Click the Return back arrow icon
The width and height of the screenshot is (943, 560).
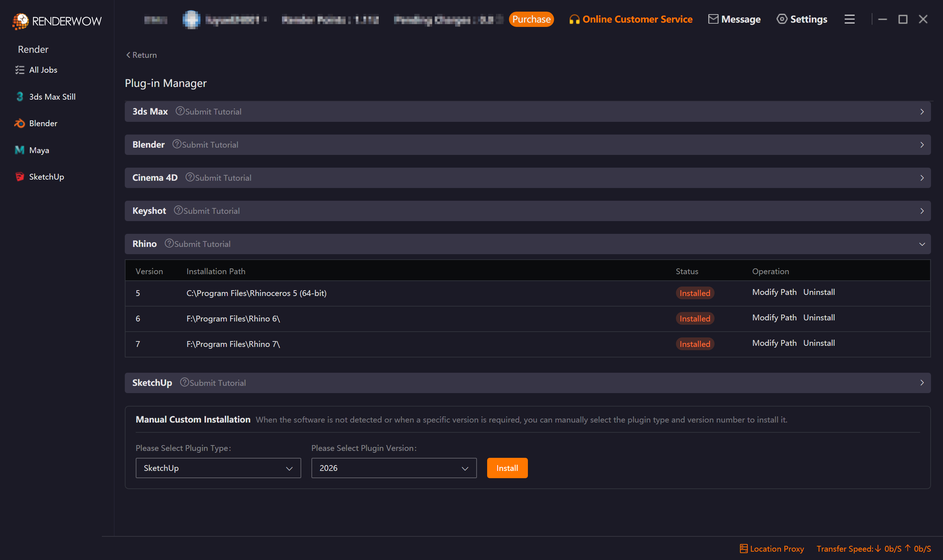pos(128,55)
